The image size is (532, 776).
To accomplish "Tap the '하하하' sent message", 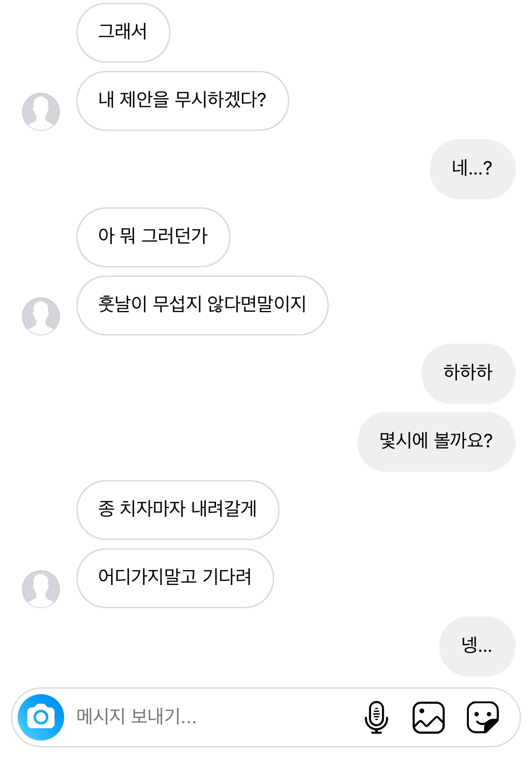I will 468,374.
